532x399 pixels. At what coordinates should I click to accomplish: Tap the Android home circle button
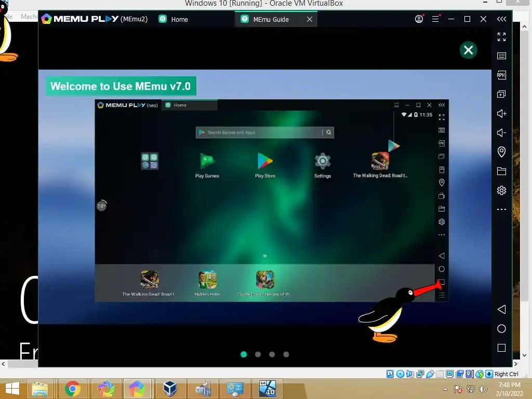coord(501,328)
